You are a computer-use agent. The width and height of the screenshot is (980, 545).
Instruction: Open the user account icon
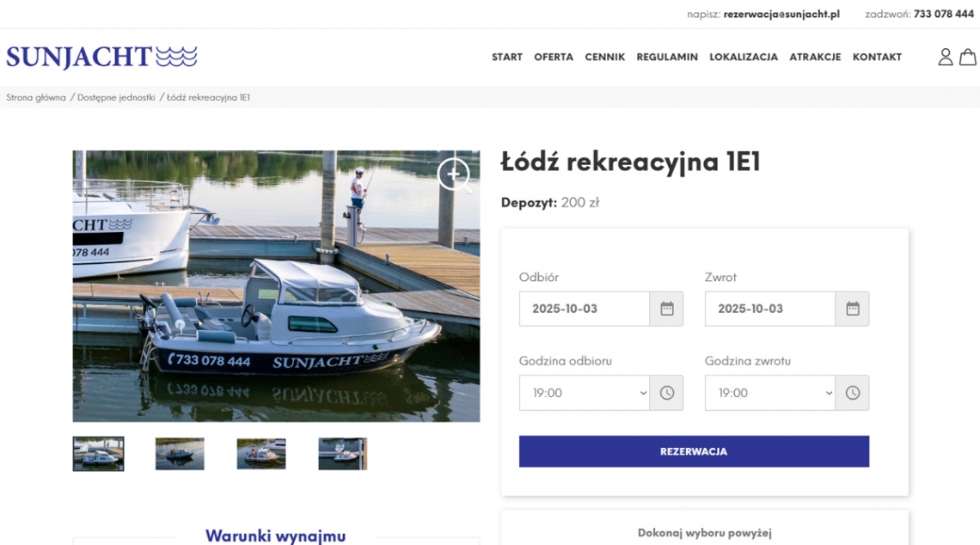click(x=945, y=57)
